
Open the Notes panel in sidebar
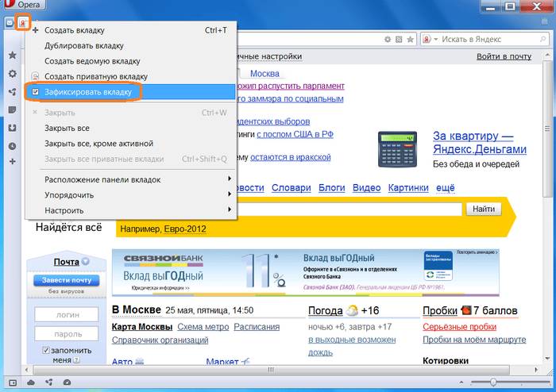pos(11,110)
